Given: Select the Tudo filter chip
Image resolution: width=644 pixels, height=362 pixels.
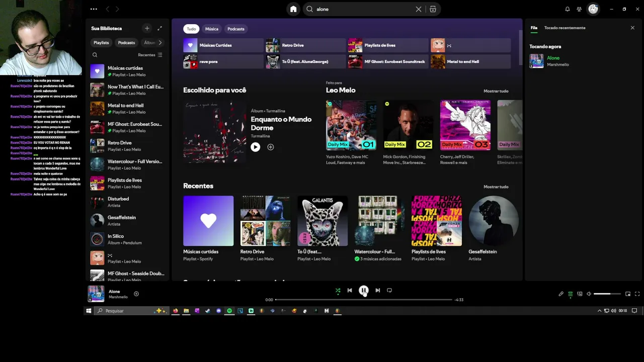Looking at the screenshot, I should tap(191, 29).
